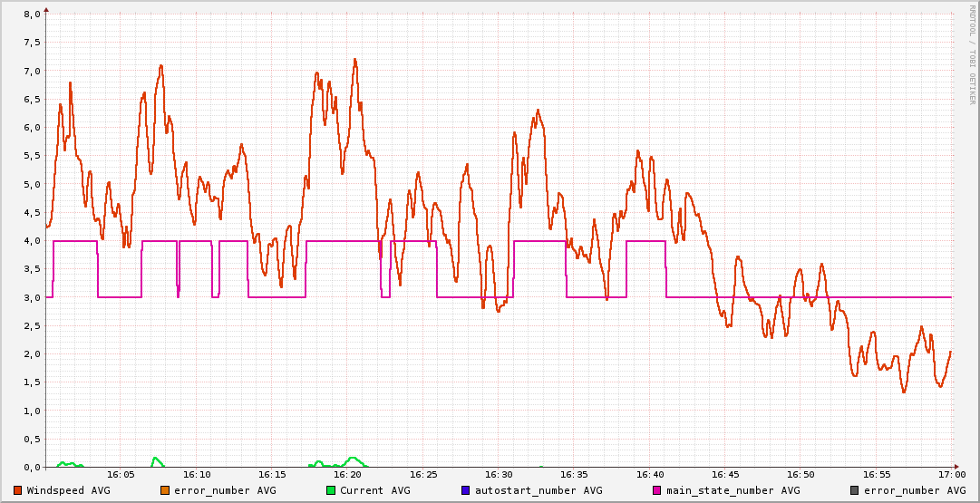Click the red Windspeed legend swatch
The width and height of the screenshot is (980, 503).
18,490
